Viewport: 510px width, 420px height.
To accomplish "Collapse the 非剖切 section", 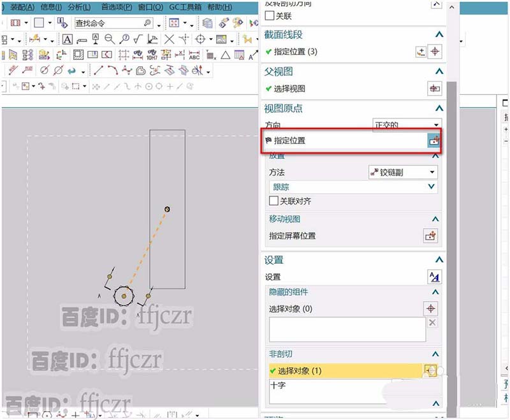I will coord(435,354).
